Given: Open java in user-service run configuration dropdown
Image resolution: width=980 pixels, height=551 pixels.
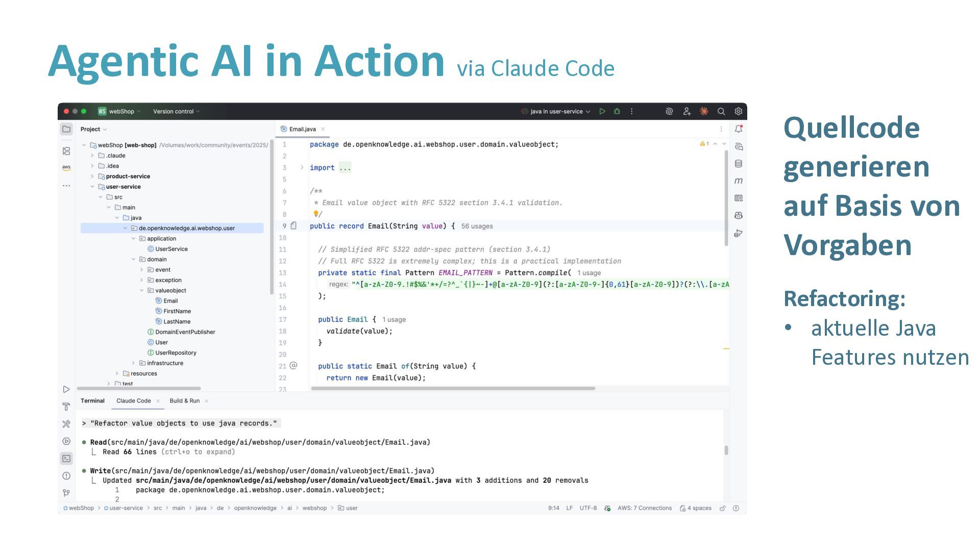Looking at the screenshot, I should [556, 111].
